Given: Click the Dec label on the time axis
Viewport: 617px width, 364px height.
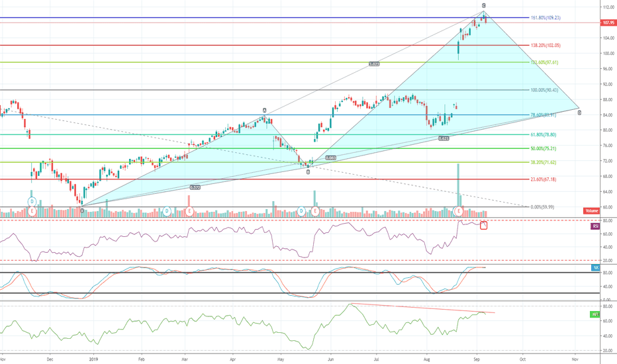Looking at the screenshot, I should tap(50, 359).
